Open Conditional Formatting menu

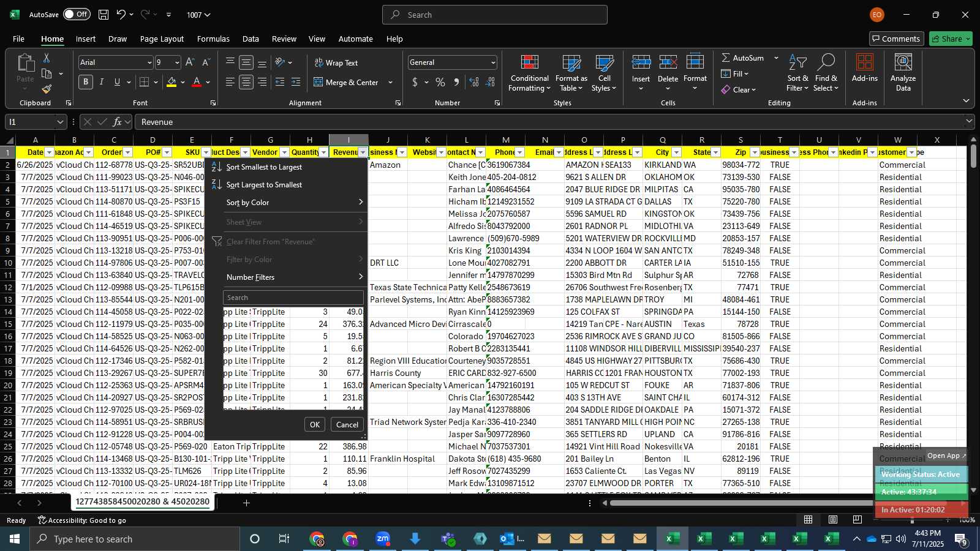tap(529, 74)
